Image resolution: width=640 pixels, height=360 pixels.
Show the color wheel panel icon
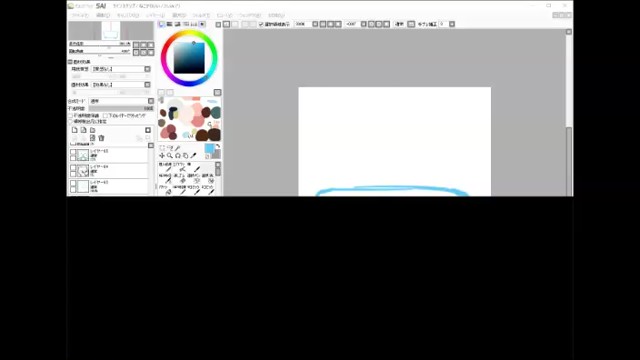click(162, 24)
